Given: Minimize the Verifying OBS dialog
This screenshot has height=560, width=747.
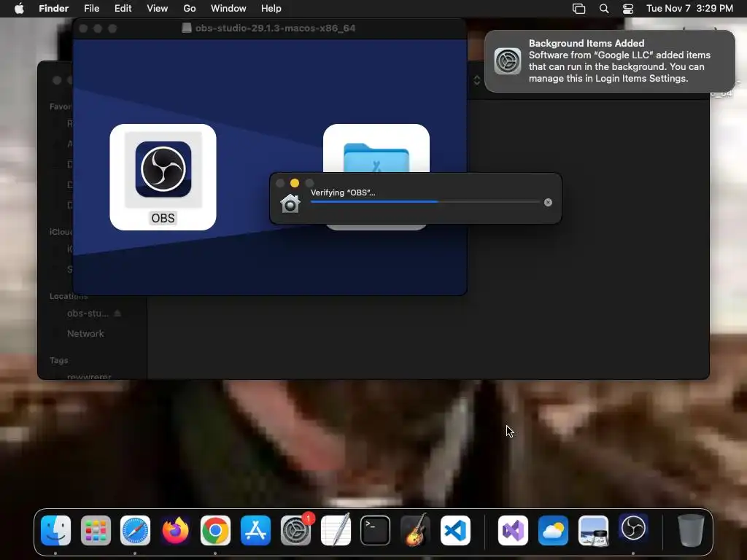Looking at the screenshot, I should (x=295, y=183).
